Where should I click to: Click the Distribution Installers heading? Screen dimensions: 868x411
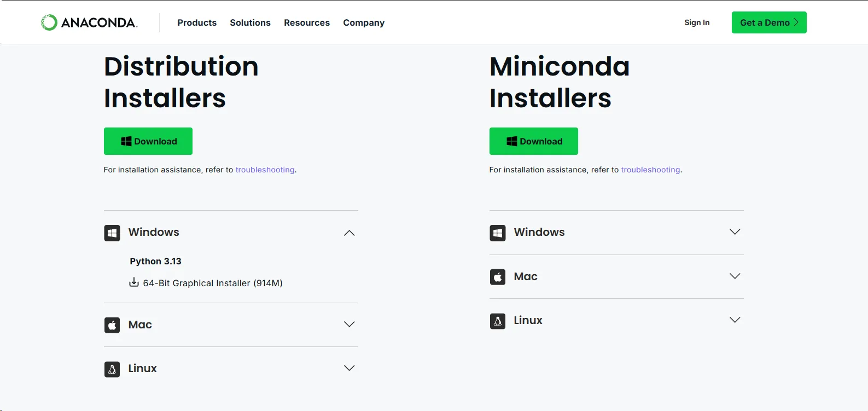181,82
